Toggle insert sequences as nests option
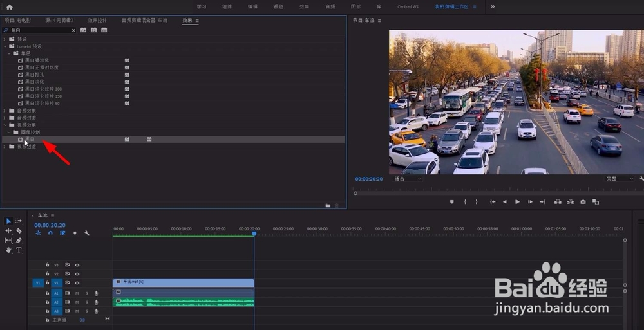The width and height of the screenshot is (644, 330). pyautogui.click(x=38, y=233)
